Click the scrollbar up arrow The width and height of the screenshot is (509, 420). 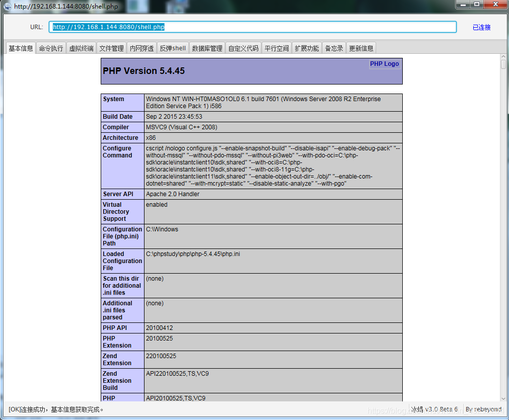(x=503, y=56)
